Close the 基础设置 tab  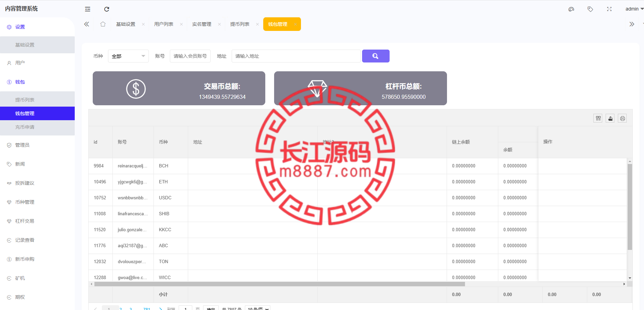[143, 24]
